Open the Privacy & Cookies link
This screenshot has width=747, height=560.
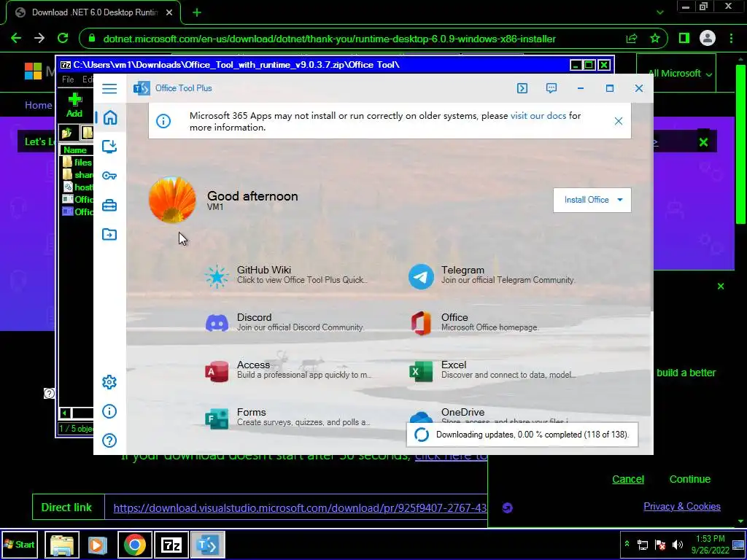682,506
